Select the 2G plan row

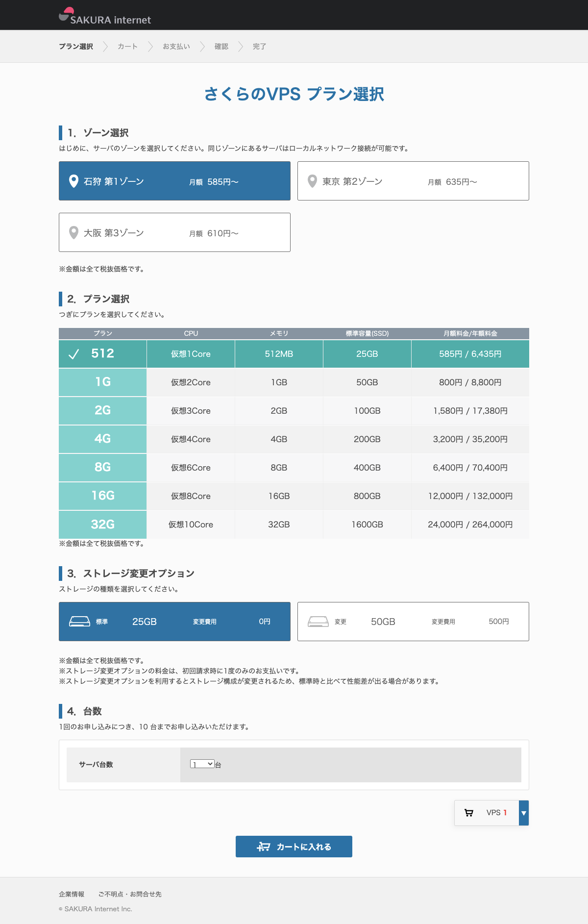pos(294,411)
